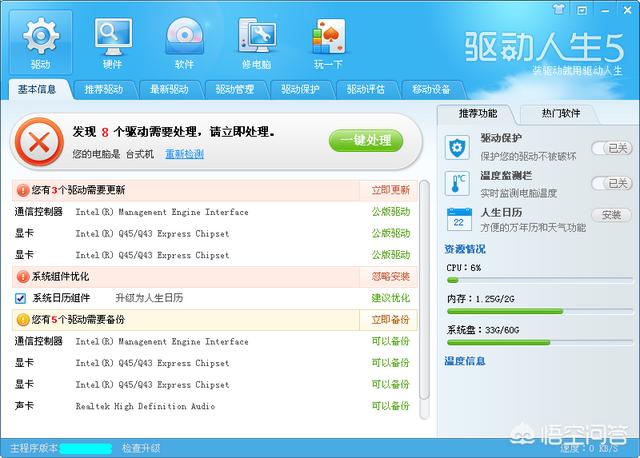Uncheck the 系统日历组件 checkbox
This screenshot has width=640, height=458.
(x=20, y=298)
